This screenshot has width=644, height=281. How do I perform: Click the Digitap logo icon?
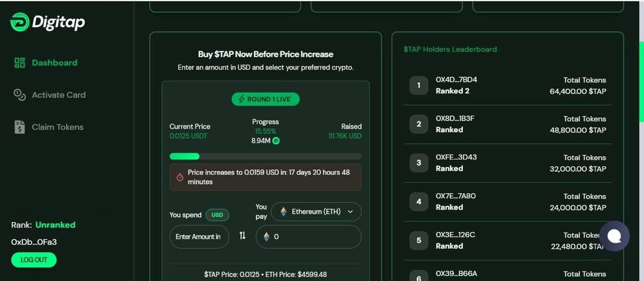click(19, 22)
